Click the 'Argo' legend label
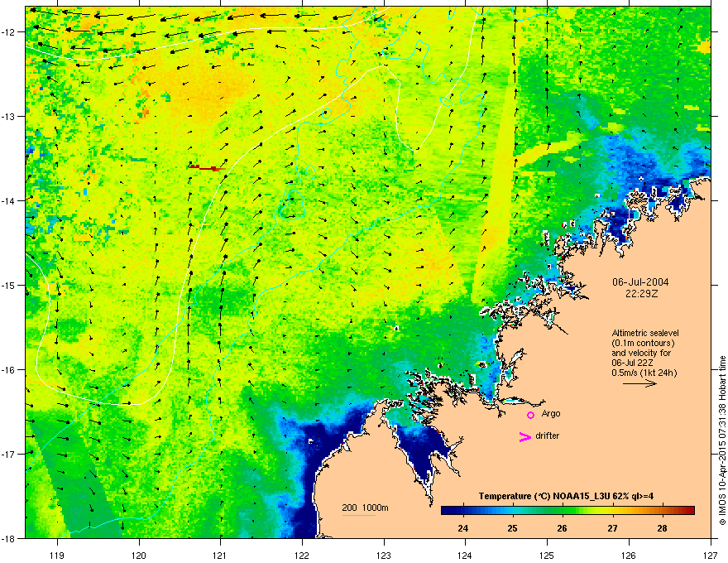The height and width of the screenshot is (563, 728). coord(551,413)
